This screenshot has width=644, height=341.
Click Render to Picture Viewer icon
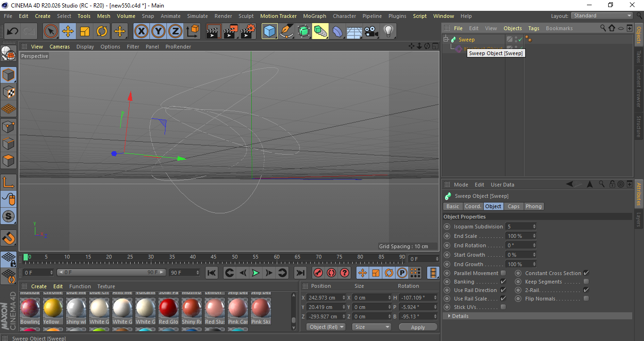tap(231, 32)
